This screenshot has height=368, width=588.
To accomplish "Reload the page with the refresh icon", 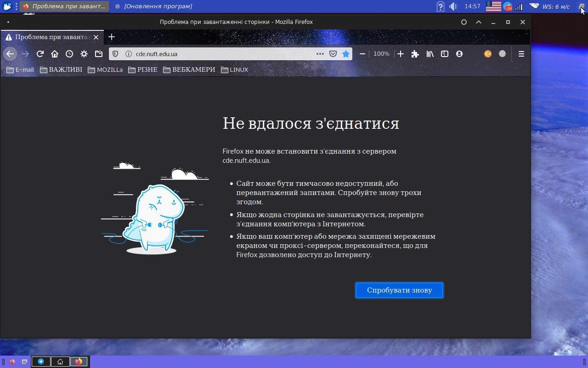I will pos(40,54).
